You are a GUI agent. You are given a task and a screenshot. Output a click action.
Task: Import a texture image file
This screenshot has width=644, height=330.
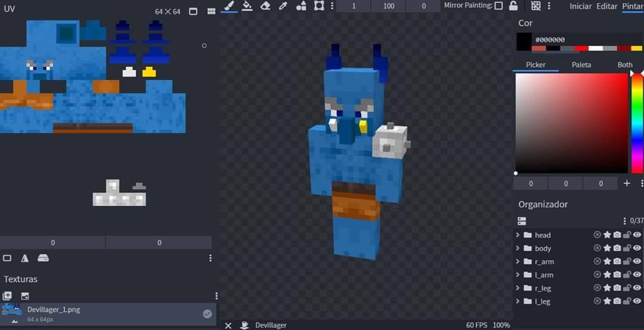[25, 296]
